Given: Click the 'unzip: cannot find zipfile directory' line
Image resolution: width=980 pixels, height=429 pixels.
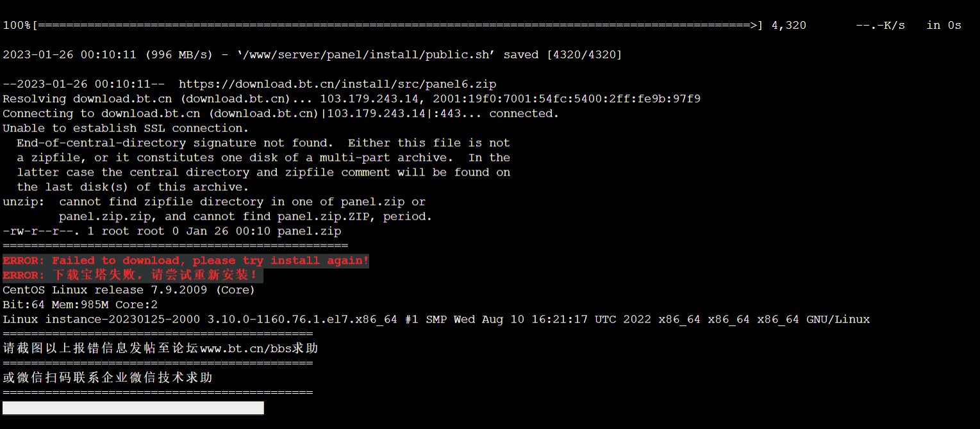Looking at the screenshot, I should coord(214,202).
